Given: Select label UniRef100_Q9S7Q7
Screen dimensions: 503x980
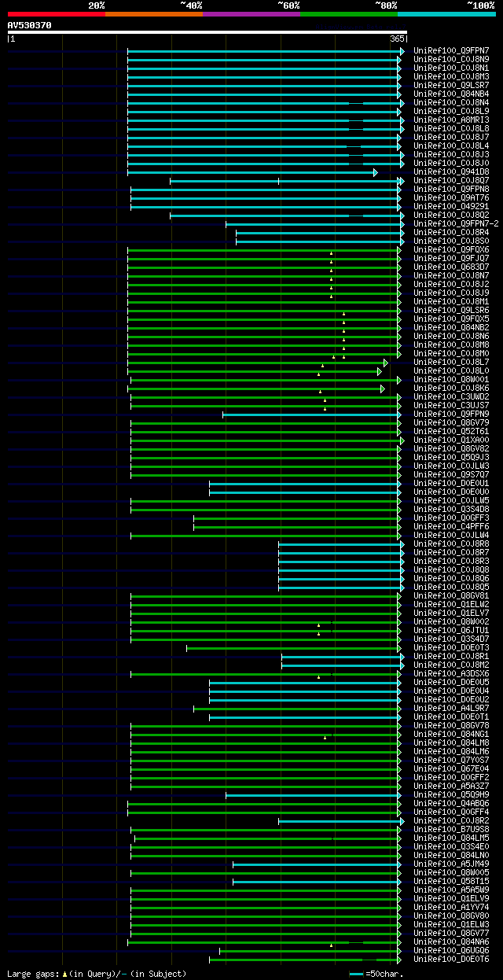Looking at the screenshot, I should click(x=451, y=475).
